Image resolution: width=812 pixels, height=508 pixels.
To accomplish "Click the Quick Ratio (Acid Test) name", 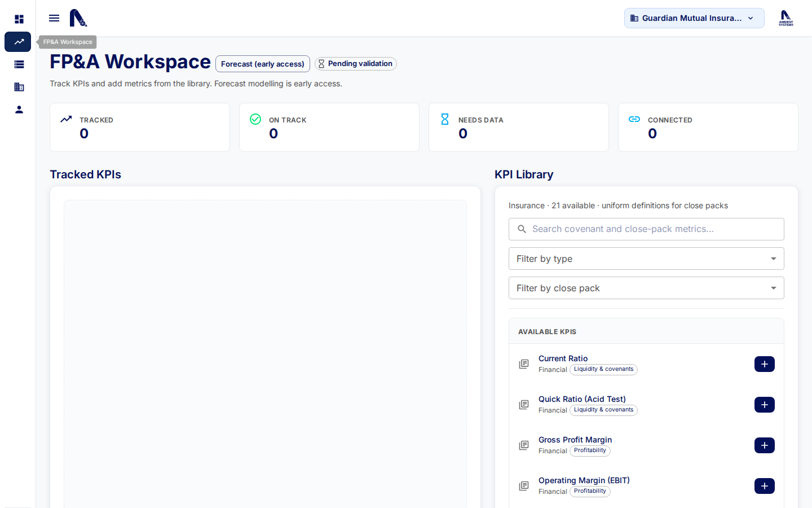I will (582, 399).
